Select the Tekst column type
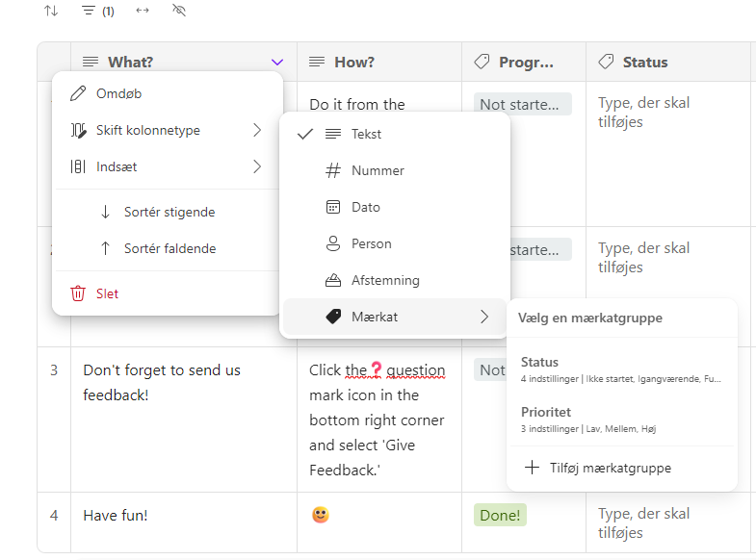The image size is (756, 560). (395, 134)
